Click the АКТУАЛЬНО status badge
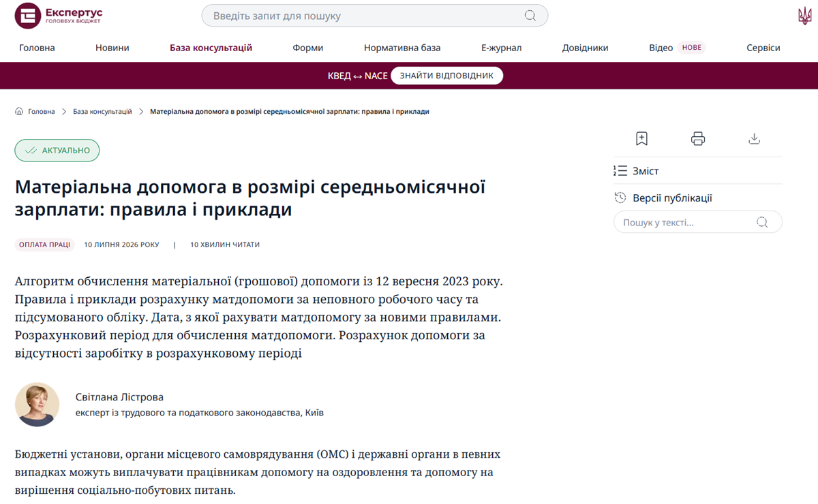The height and width of the screenshot is (504, 818). pyautogui.click(x=57, y=151)
